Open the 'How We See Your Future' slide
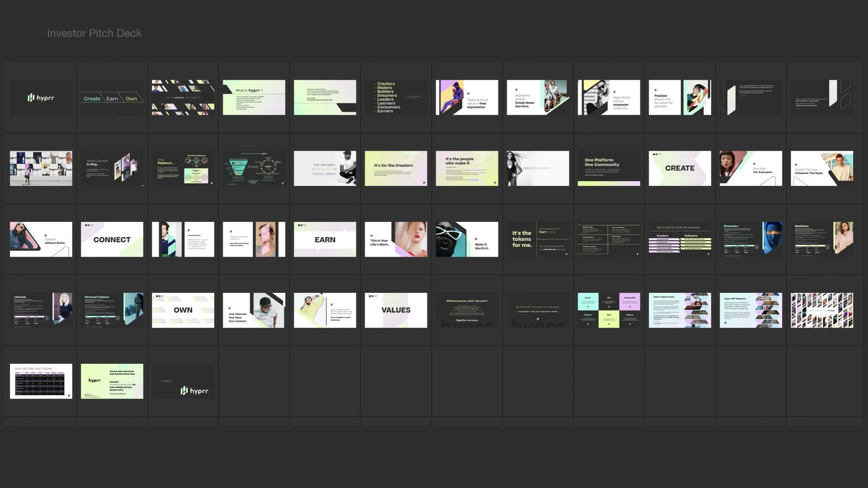 41,381
